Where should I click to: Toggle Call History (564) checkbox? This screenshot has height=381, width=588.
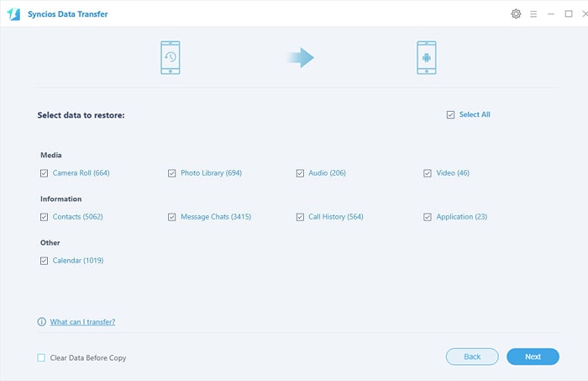pyautogui.click(x=300, y=217)
